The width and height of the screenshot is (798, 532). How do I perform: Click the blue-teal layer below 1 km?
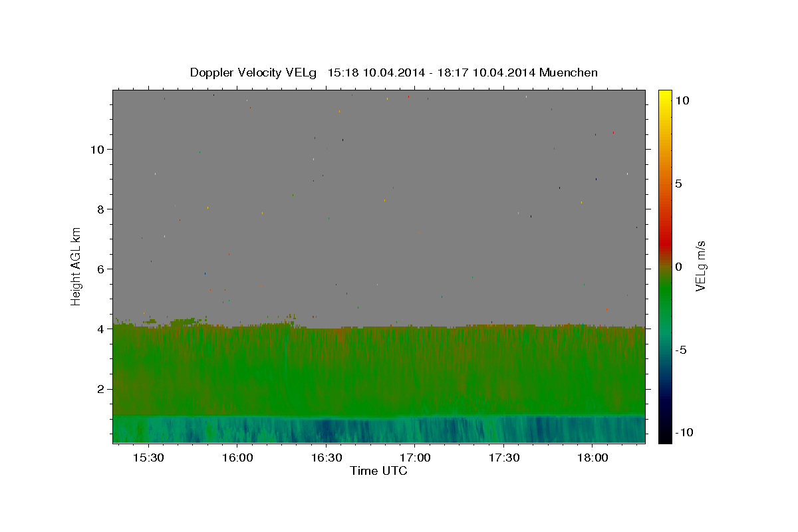(x=379, y=430)
